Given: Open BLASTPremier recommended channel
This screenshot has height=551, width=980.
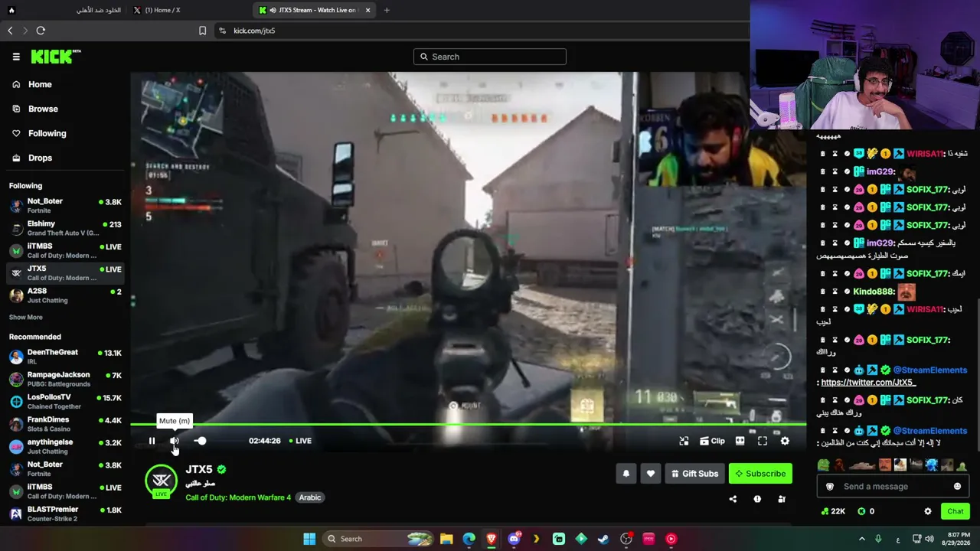Looking at the screenshot, I should tap(65, 514).
